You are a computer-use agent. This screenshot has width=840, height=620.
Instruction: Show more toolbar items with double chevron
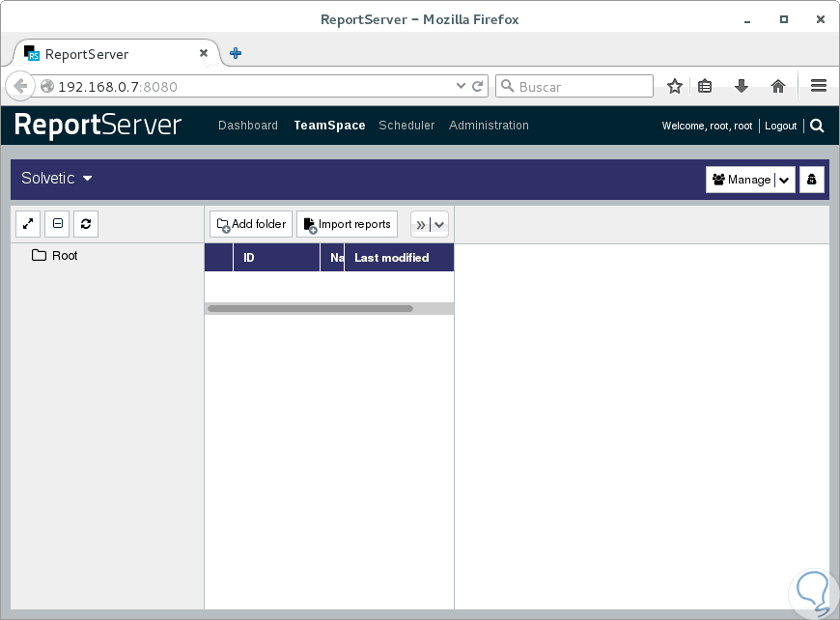coord(421,224)
